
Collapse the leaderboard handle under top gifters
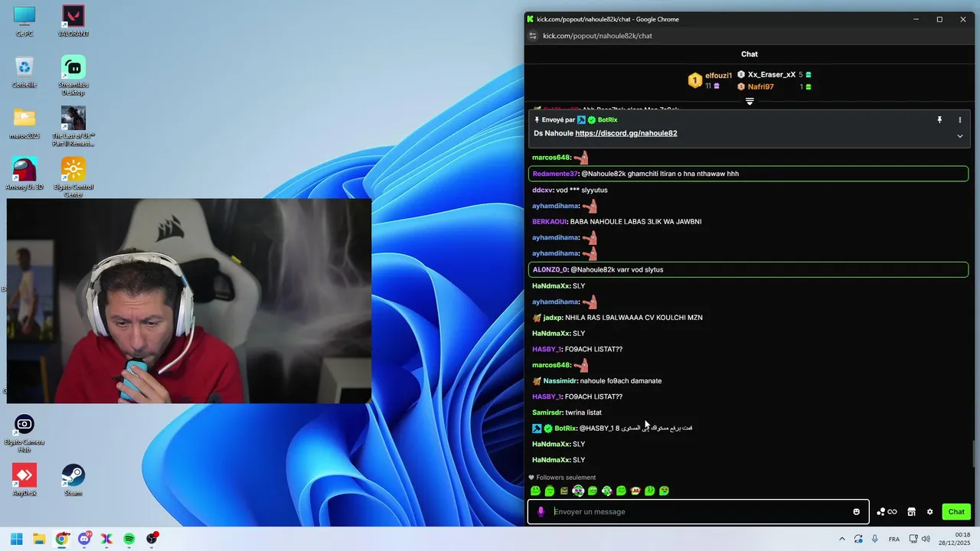tap(750, 101)
